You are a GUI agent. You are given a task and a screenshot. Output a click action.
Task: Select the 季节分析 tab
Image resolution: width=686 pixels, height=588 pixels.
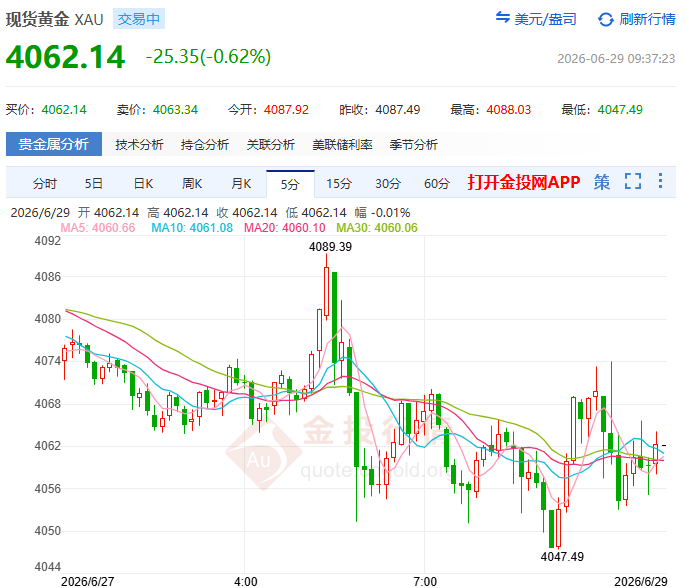tap(413, 144)
